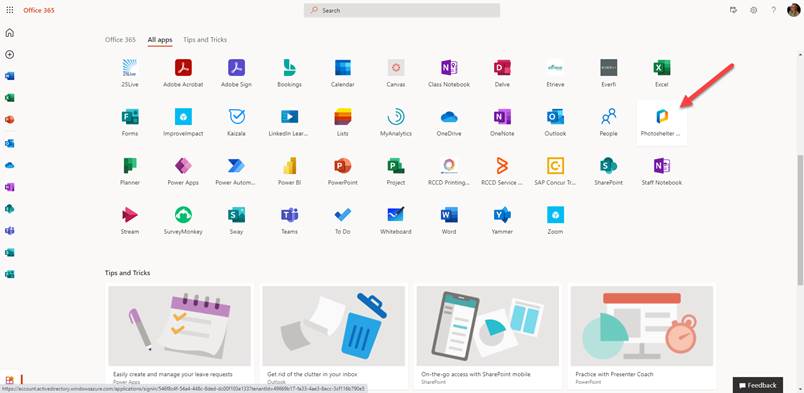
Task: Open Adobe Sign
Action: point(236,73)
